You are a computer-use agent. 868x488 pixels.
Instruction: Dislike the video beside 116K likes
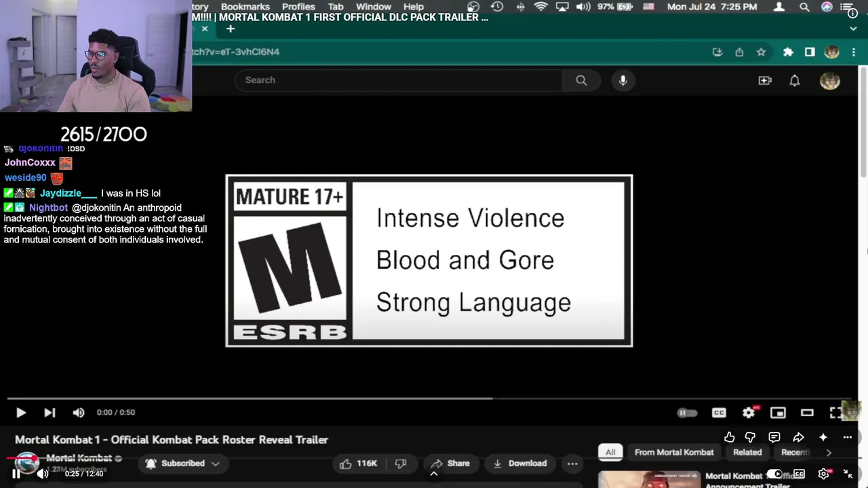(x=401, y=464)
